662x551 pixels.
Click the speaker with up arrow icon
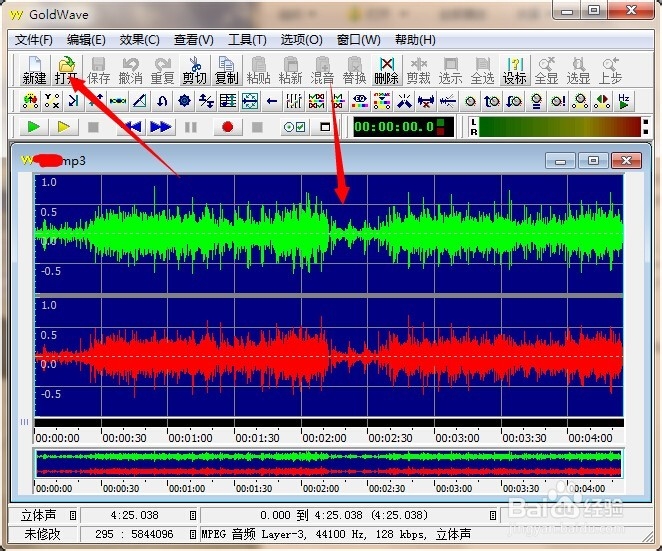pyautogui.click(x=492, y=101)
